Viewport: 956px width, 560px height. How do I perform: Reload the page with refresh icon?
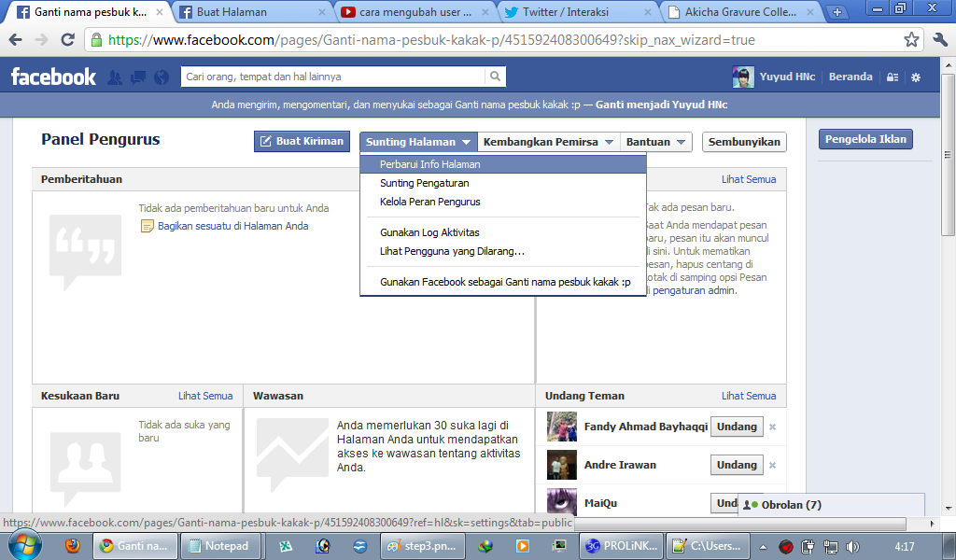coord(67,40)
